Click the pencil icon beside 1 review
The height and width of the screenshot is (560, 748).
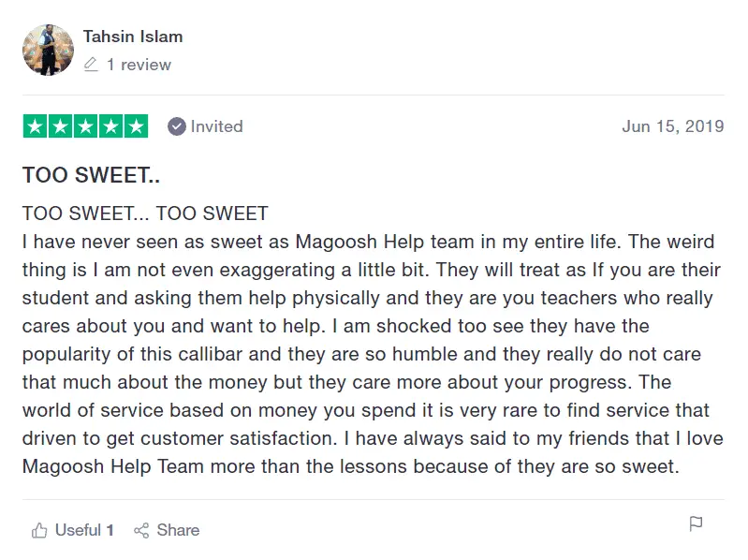91,65
